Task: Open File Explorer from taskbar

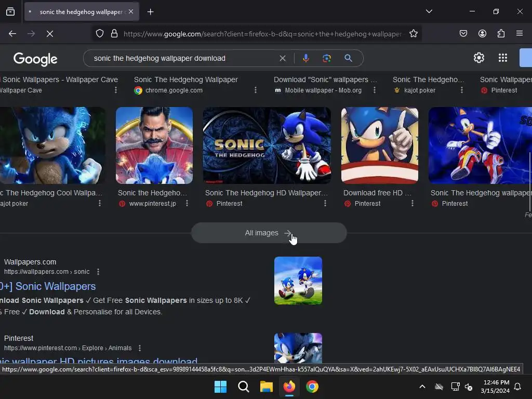Action: [267, 387]
